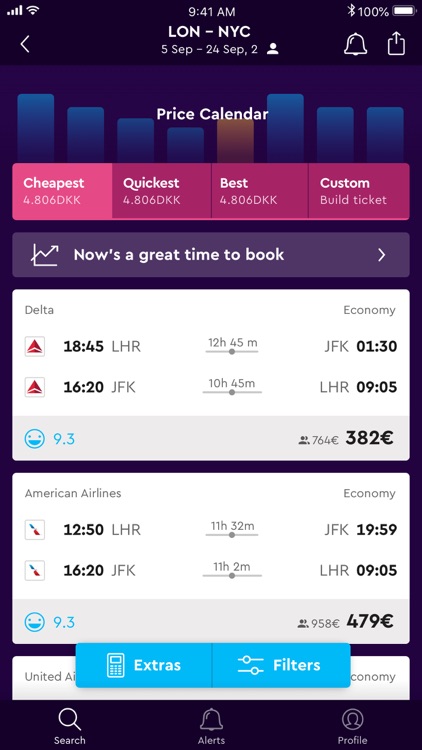The height and width of the screenshot is (750, 422).
Task: Select the highlighted orange price bar
Action: (235, 141)
